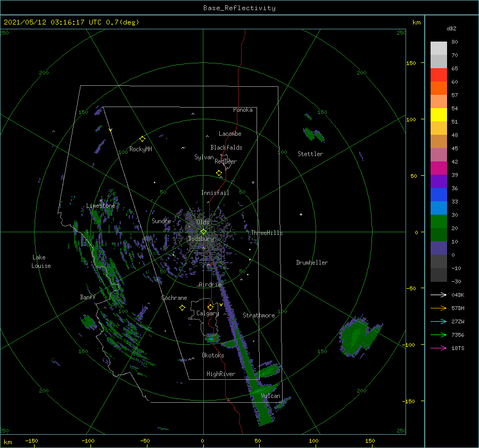Click the Blackfalds label

pos(226,148)
